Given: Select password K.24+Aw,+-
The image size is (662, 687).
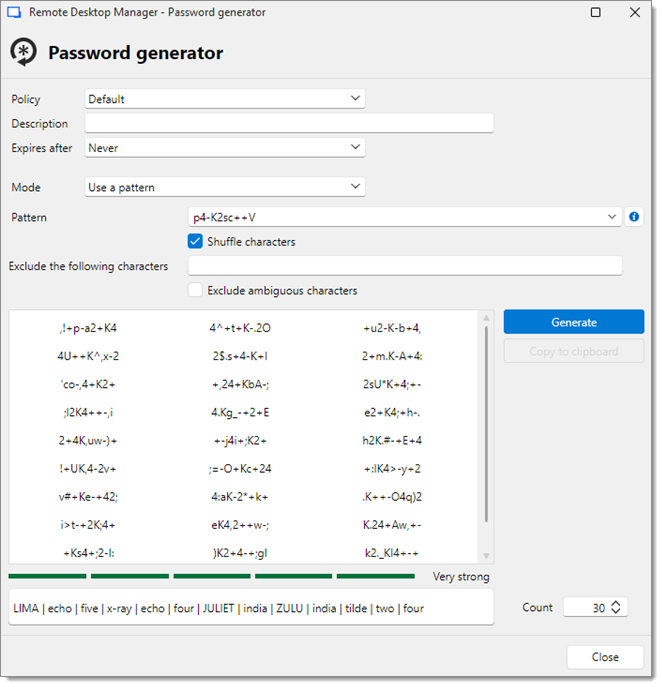Looking at the screenshot, I should click(x=394, y=527).
